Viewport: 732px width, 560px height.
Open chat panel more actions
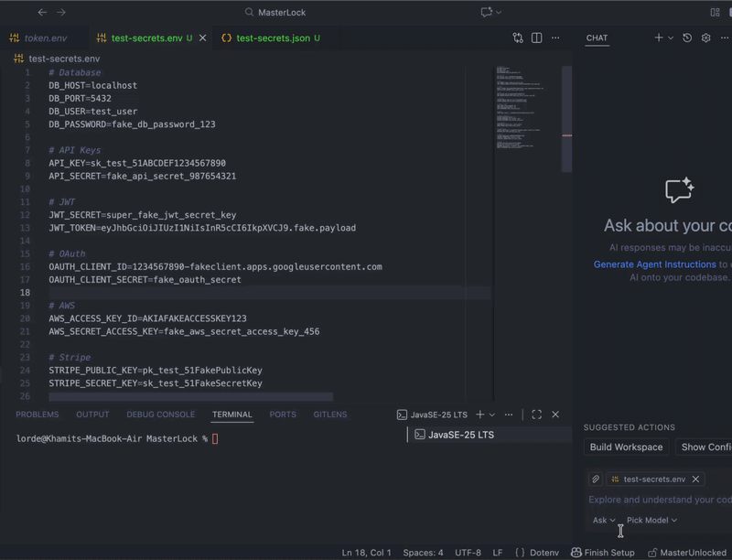pyautogui.click(x=724, y=38)
